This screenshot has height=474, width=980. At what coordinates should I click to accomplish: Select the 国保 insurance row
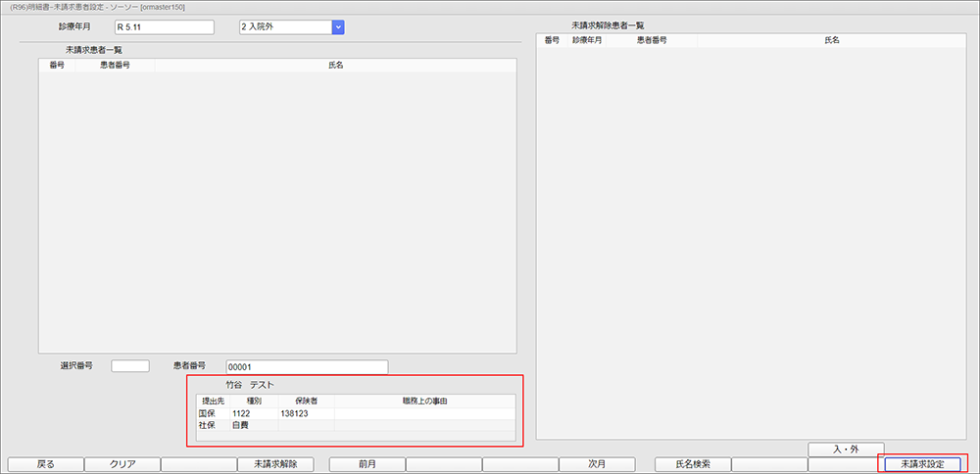(355, 414)
